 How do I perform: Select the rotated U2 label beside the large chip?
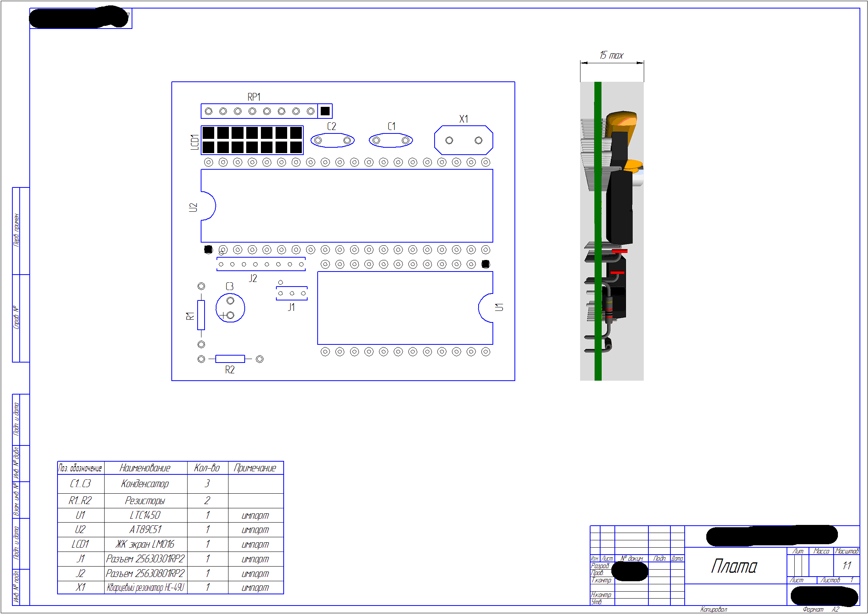point(193,207)
